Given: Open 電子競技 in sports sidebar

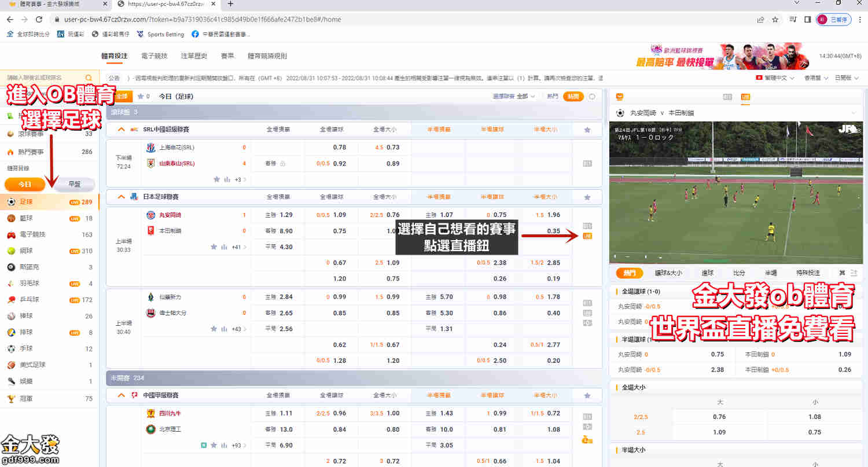Looking at the screenshot, I should [50, 234].
